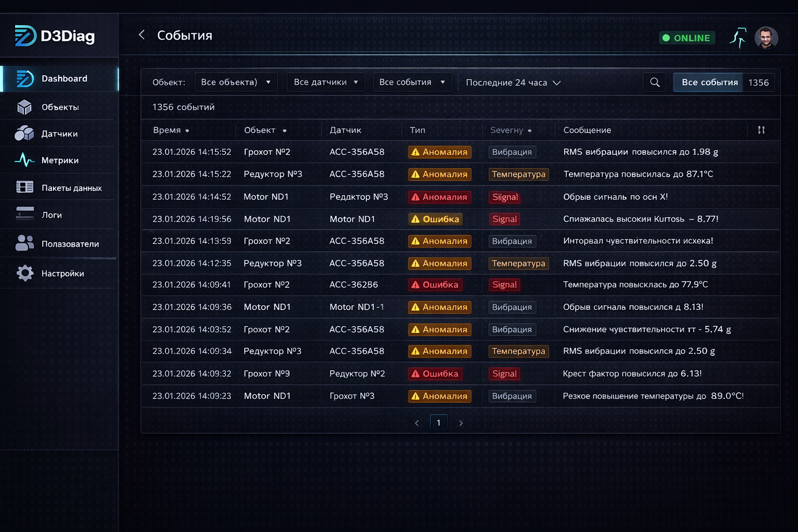Click the Температура tag in 14:15:22 row
This screenshot has width=798, height=532.
point(518,174)
